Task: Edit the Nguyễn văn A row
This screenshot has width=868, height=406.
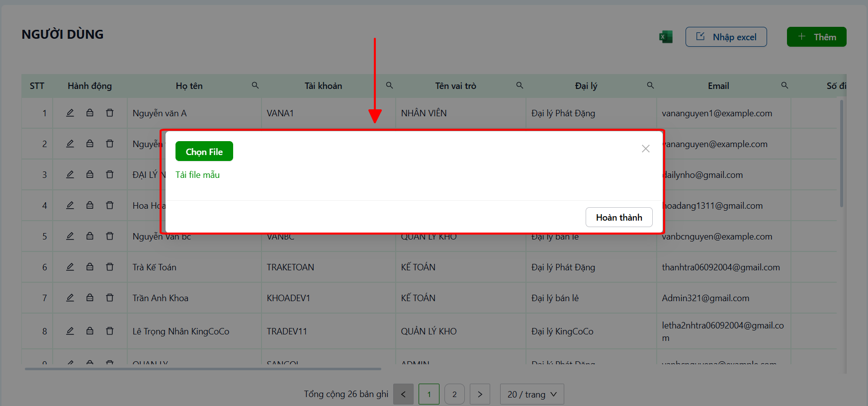Action: (x=70, y=113)
